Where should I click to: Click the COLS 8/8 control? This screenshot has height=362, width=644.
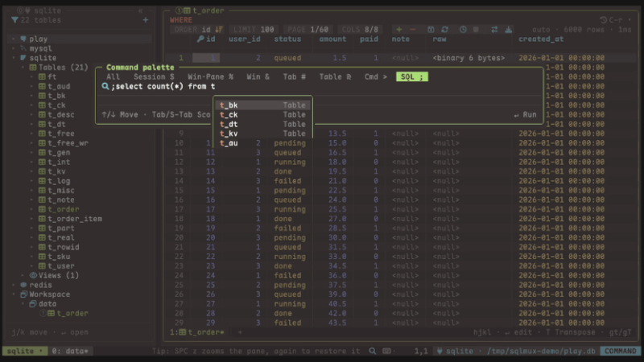click(360, 30)
